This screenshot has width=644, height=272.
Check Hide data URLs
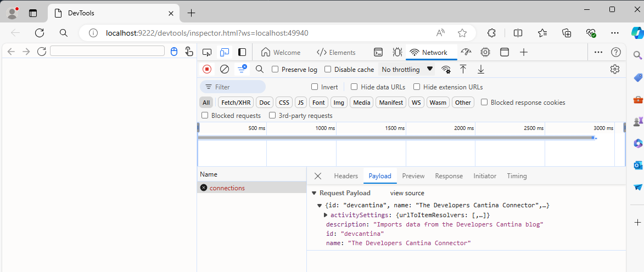354,87
